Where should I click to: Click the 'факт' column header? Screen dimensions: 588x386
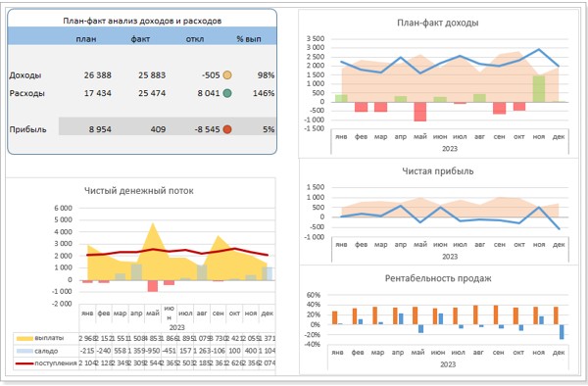140,39
